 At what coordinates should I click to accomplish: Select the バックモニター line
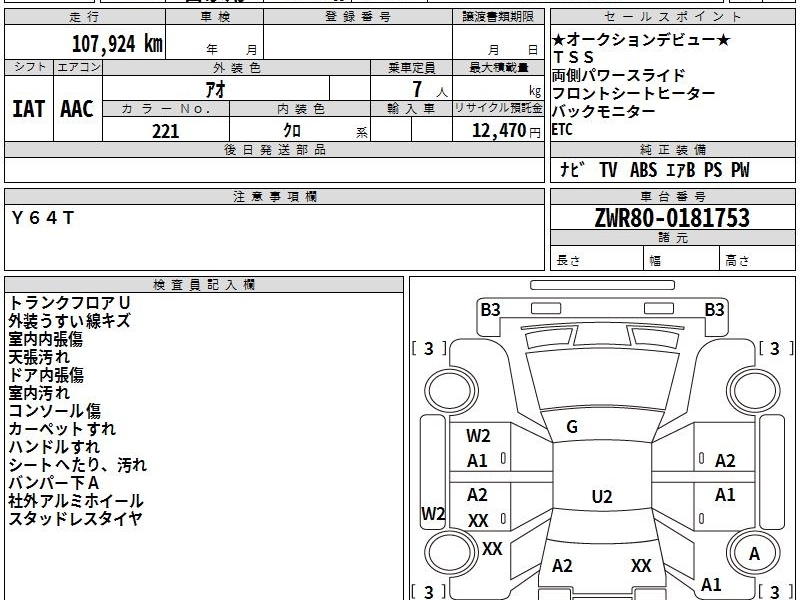(x=604, y=111)
